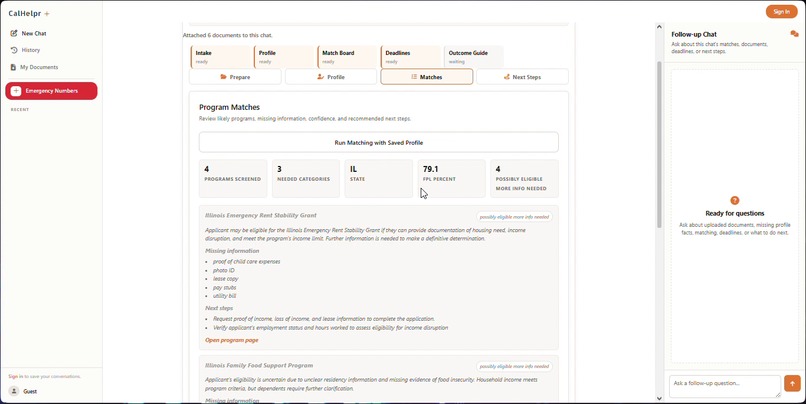
Task: Click Illinois Family Food Support Program title
Action: (x=259, y=365)
